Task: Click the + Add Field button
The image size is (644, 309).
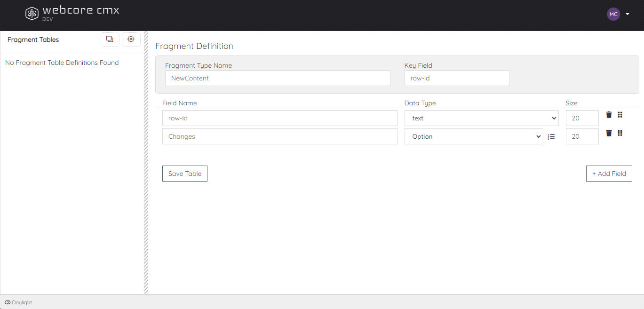Action: point(609,174)
